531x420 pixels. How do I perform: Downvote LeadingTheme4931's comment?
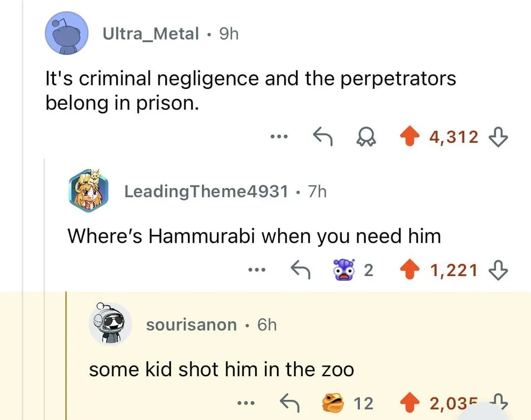pos(498,270)
